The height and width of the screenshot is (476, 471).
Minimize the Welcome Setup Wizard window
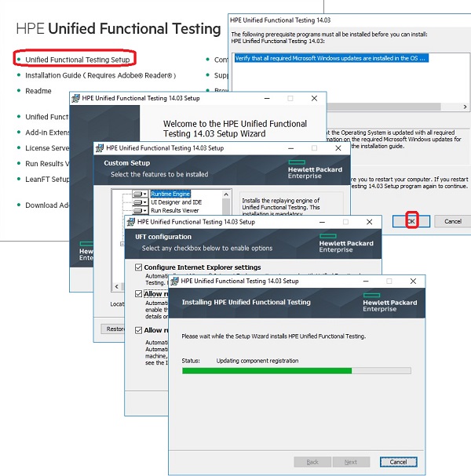coord(267,98)
